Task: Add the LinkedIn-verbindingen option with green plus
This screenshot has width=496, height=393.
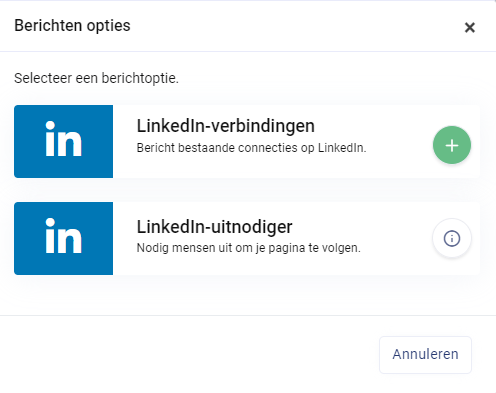Action: click(452, 145)
